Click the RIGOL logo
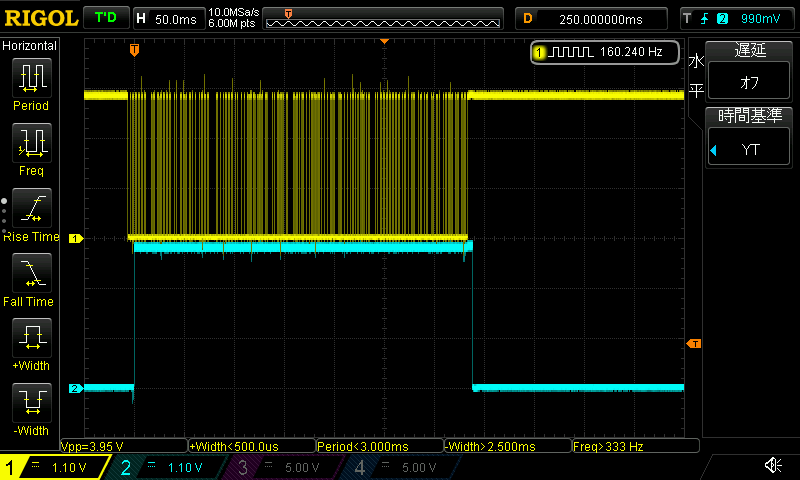800x480 pixels. pos(41,18)
